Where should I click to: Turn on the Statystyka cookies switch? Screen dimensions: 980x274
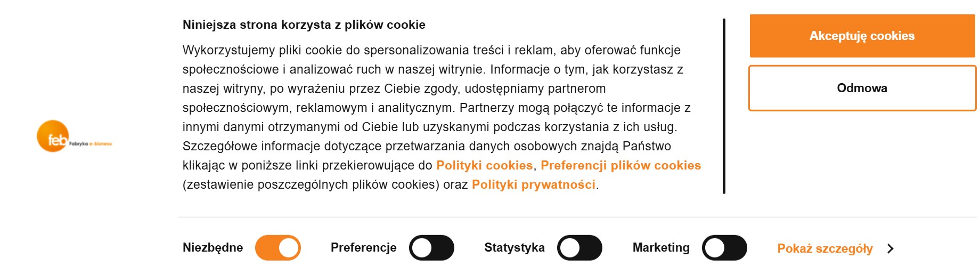[579, 248]
